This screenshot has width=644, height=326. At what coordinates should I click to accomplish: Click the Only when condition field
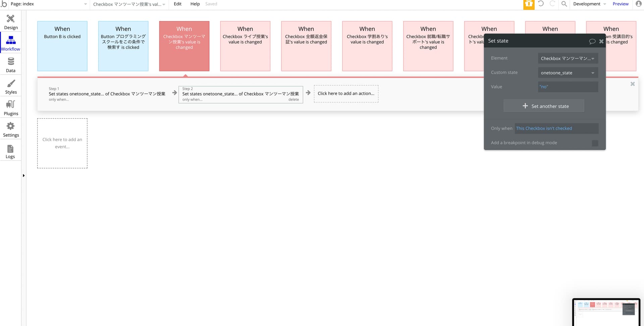556,128
